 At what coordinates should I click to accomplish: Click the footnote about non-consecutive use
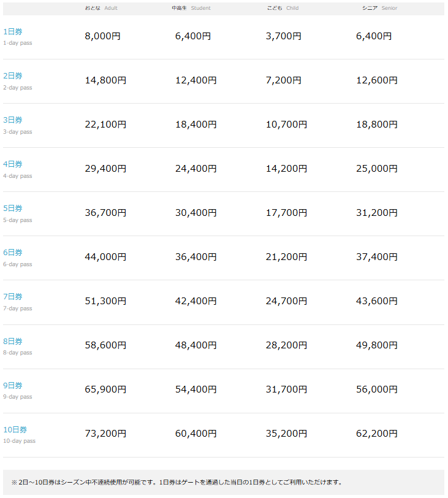(x=177, y=482)
